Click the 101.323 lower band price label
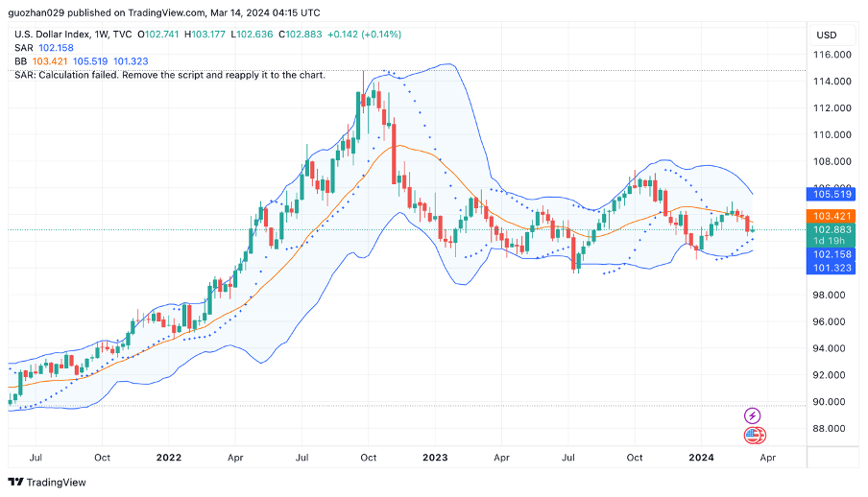Viewport: 868px width, 497px height. (x=832, y=268)
